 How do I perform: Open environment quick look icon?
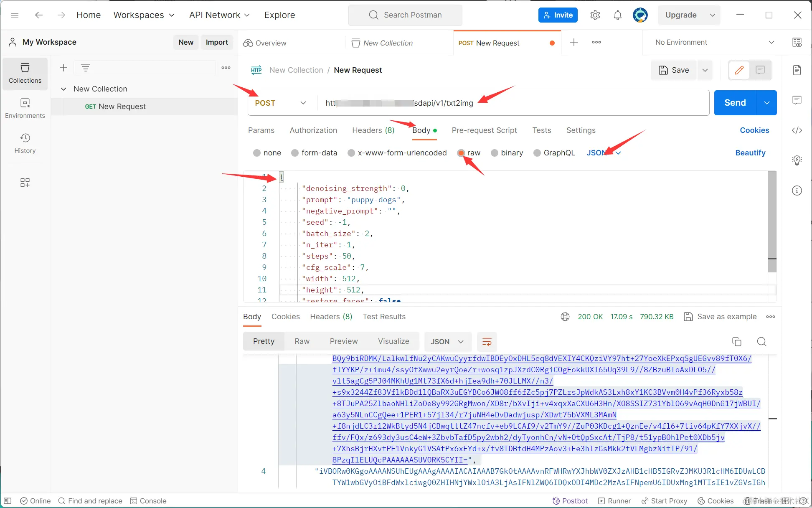pos(797,42)
